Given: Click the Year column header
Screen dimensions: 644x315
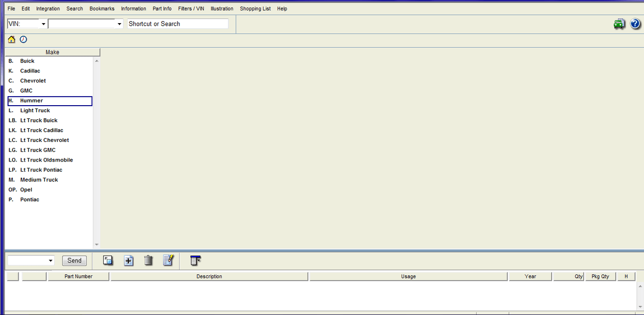Looking at the screenshot, I should 530,276.
